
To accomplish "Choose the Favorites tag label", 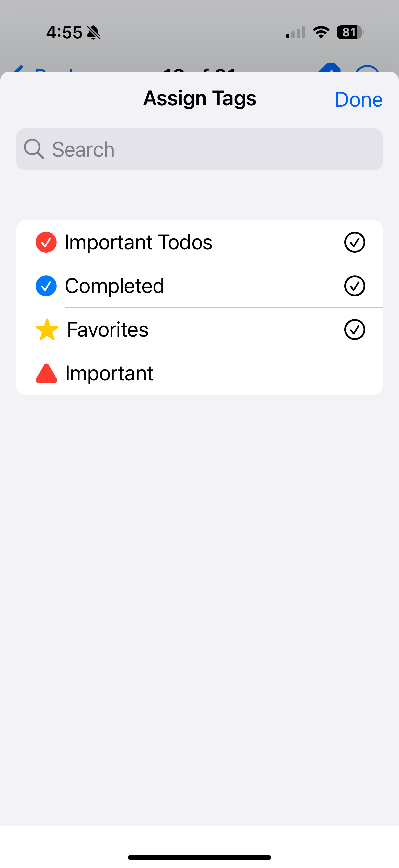I will 108,329.
